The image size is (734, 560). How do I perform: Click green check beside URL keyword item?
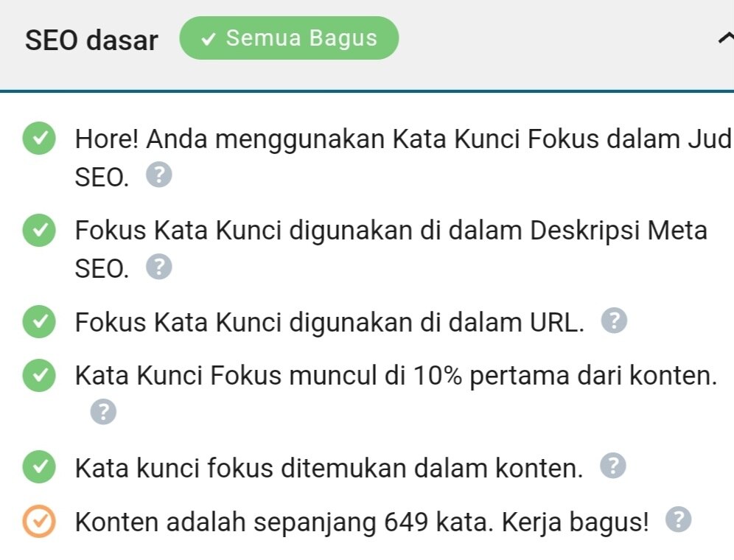pyautogui.click(x=38, y=322)
